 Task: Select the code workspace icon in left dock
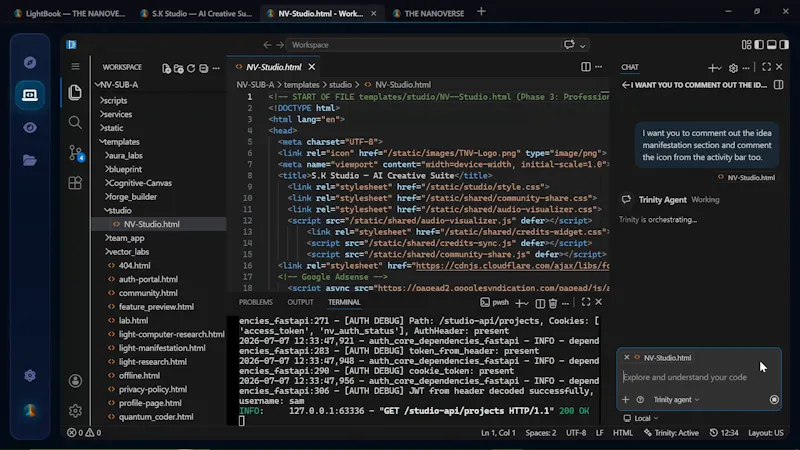(x=30, y=95)
